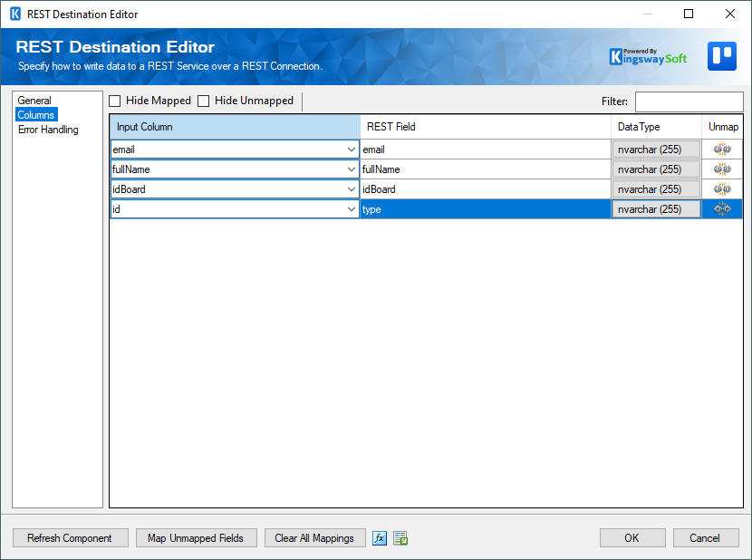Enable the Hide Unmapped checkbox

(x=203, y=101)
